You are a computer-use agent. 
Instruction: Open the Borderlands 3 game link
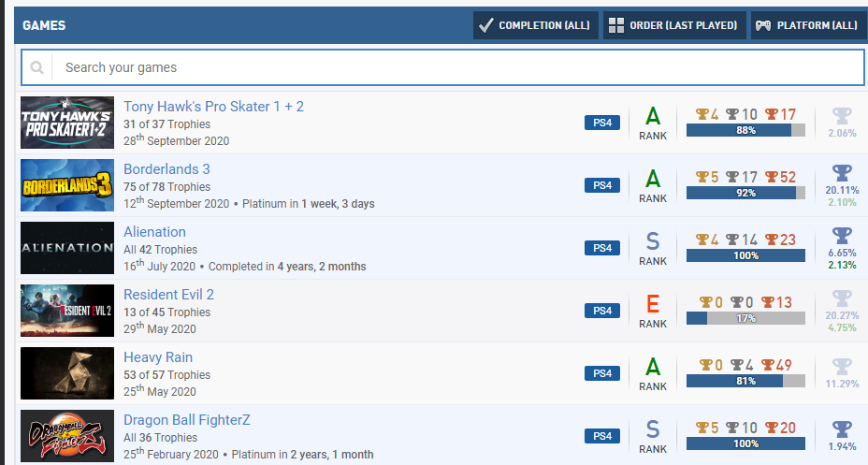coord(166,168)
